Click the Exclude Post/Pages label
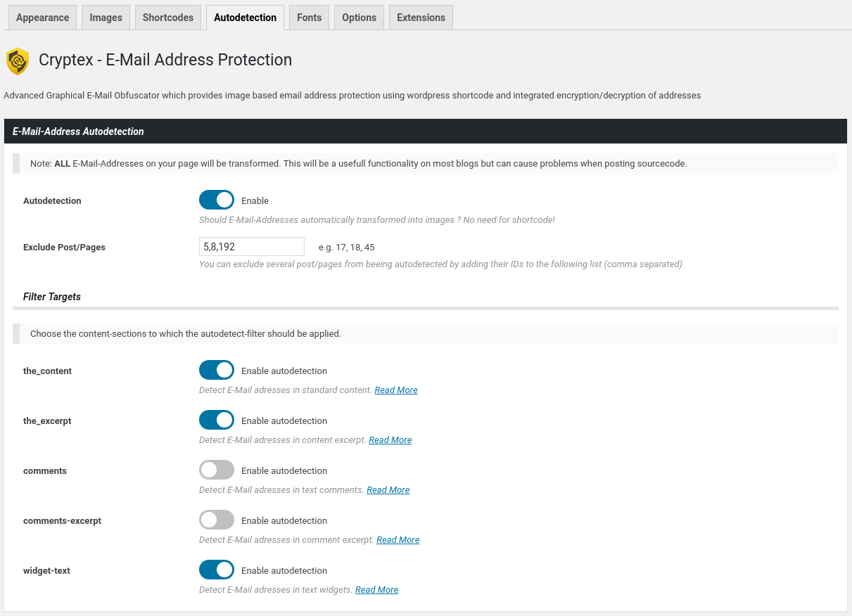Screen dimensions: 852x616 pos(64,248)
